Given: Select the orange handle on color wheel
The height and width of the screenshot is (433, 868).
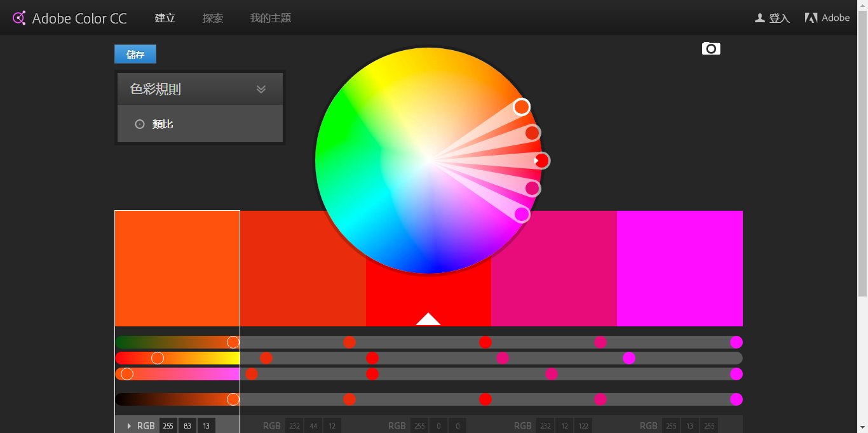Looking at the screenshot, I should coord(522,107).
